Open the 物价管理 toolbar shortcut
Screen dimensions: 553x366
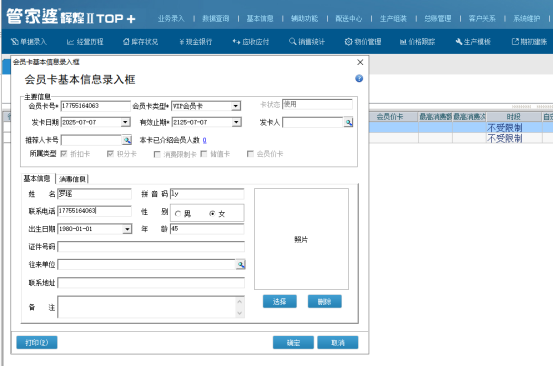(x=363, y=42)
